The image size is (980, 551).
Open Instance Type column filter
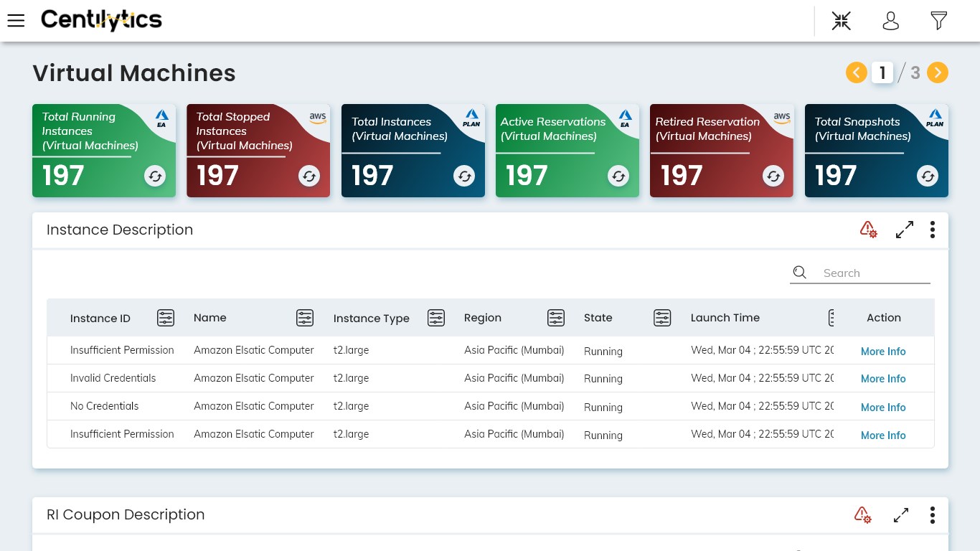[x=436, y=318]
